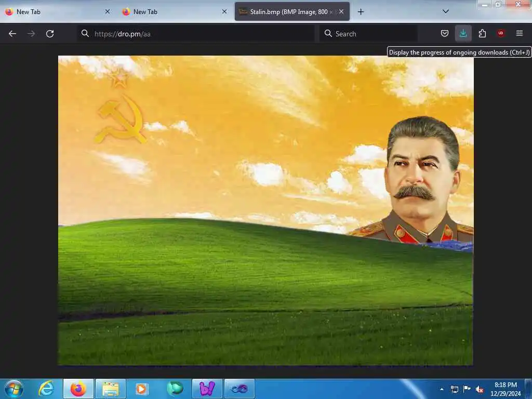Open the Firefox Downloads panel

click(x=463, y=33)
